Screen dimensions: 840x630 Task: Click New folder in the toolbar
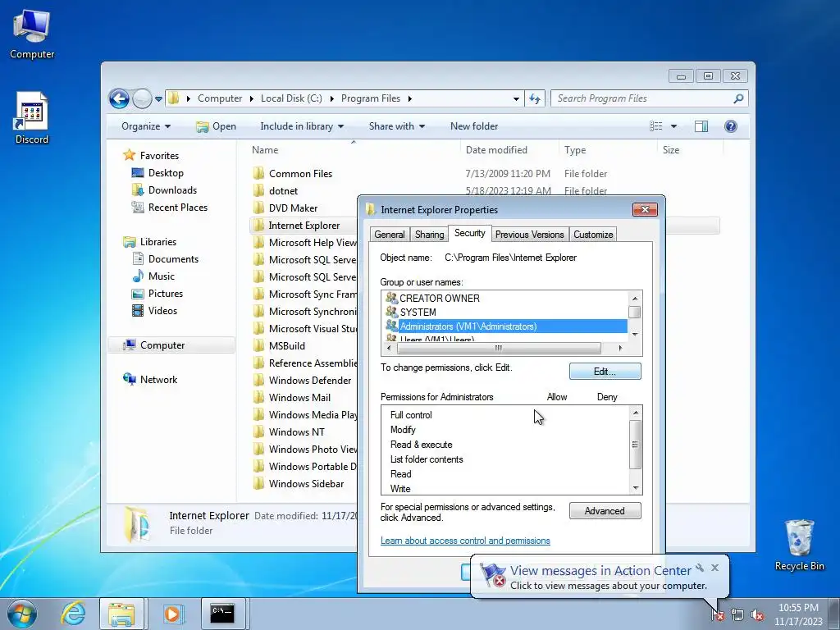click(x=474, y=126)
